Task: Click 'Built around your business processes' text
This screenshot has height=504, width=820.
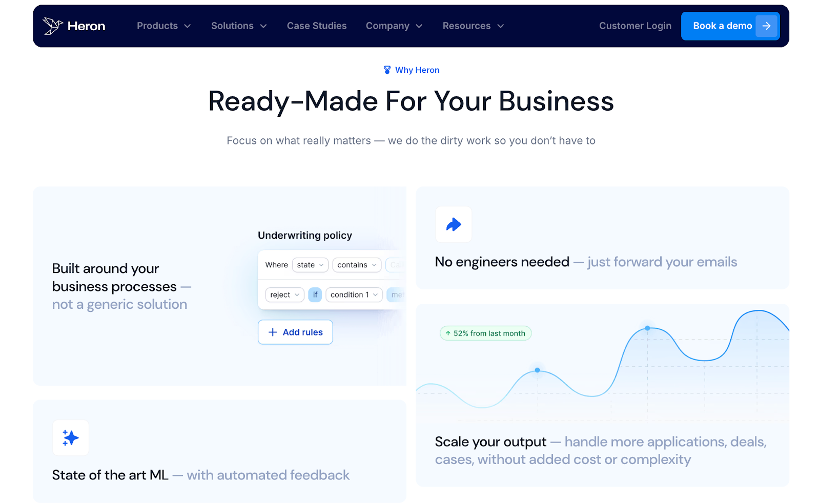Action: (x=114, y=277)
